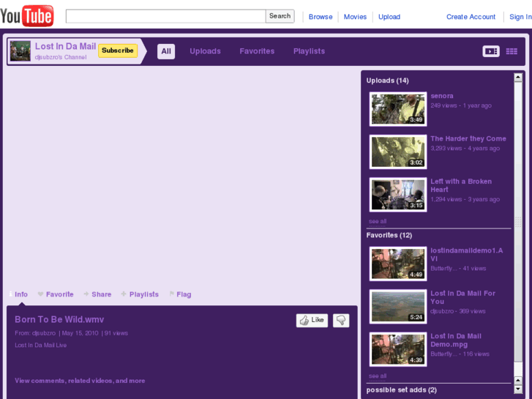Screen dimensions: 532x399
Task: Click Sign In link
Action: point(520,17)
